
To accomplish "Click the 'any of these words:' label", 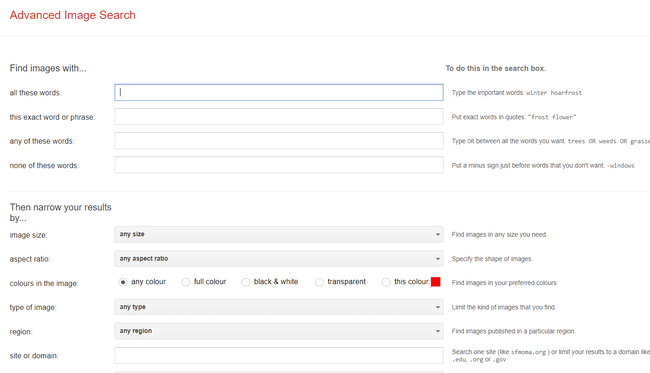I will [42, 141].
